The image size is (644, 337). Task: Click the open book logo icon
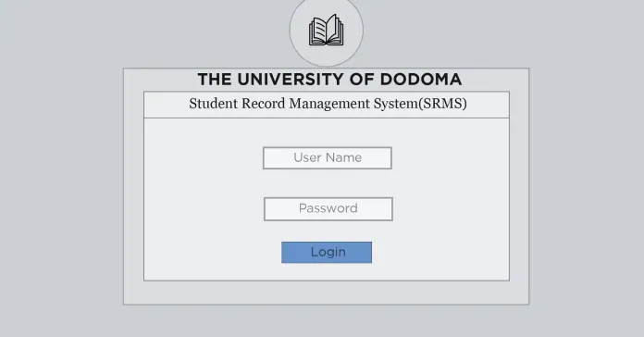pyautogui.click(x=326, y=30)
